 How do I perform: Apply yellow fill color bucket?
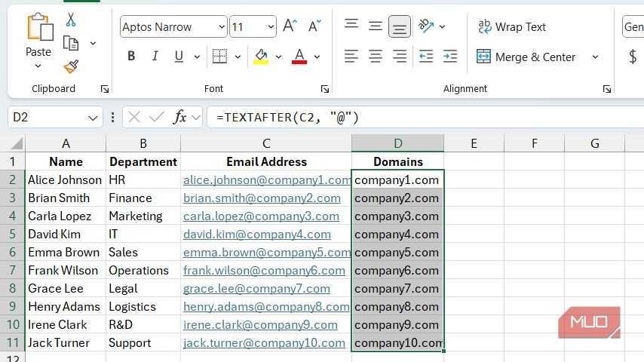point(261,57)
